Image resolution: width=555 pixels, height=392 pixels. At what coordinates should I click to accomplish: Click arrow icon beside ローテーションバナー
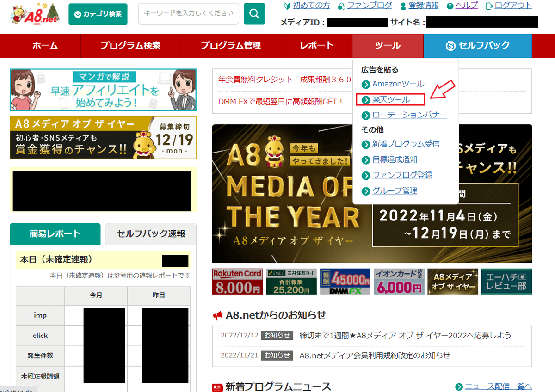pyautogui.click(x=366, y=115)
